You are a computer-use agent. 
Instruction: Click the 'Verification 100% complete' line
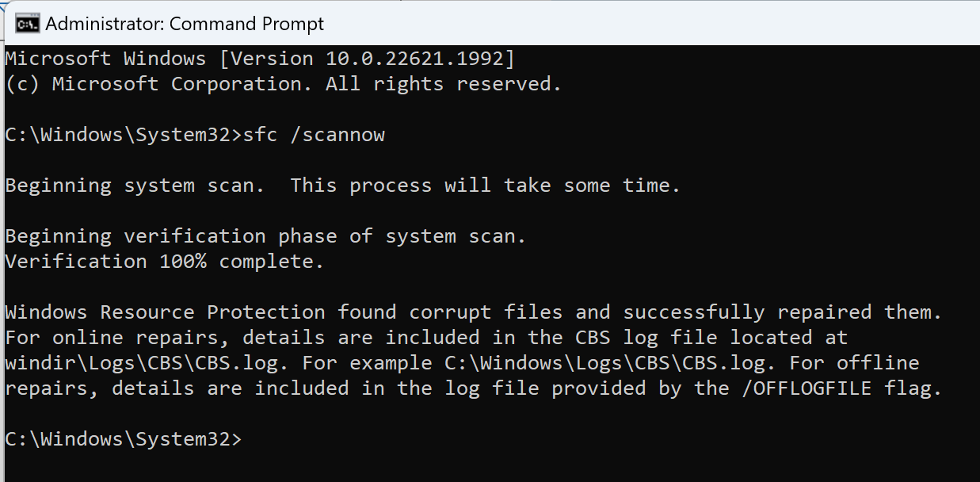(165, 262)
